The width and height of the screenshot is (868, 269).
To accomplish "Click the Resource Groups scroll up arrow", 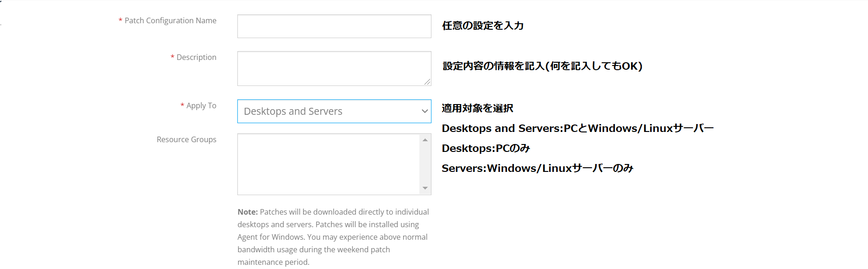I will [425, 140].
